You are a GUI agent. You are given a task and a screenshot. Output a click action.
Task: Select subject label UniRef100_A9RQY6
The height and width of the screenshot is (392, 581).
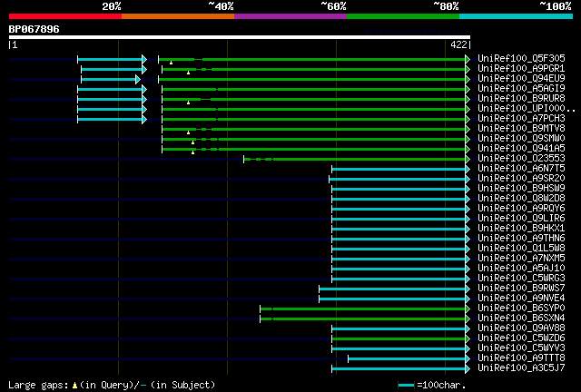click(521, 208)
